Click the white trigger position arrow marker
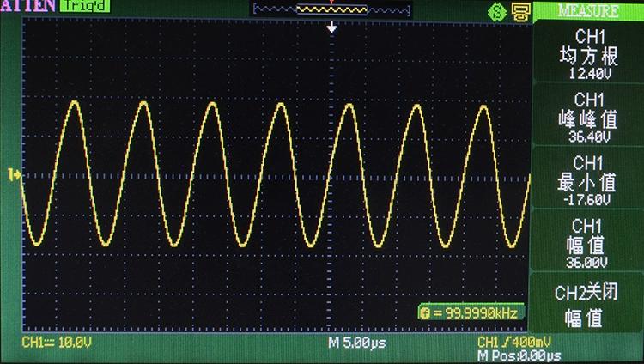This screenshot has width=644, height=364. 332,28
